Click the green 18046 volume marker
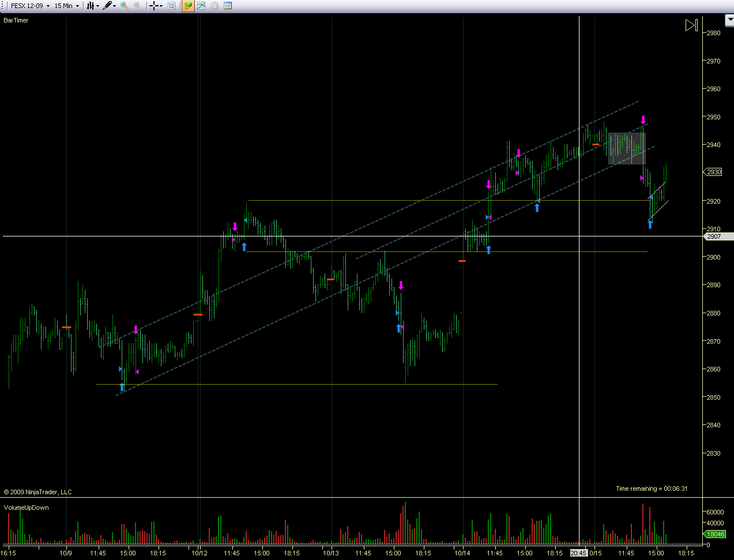The width and height of the screenshot is (734, 560). pos(716,534)
